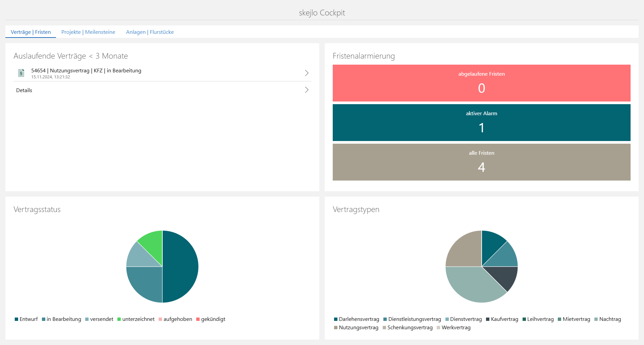
Task: Open the 54654 Nutzungsvertrag KFZ entry
Action: click(86, 71)
